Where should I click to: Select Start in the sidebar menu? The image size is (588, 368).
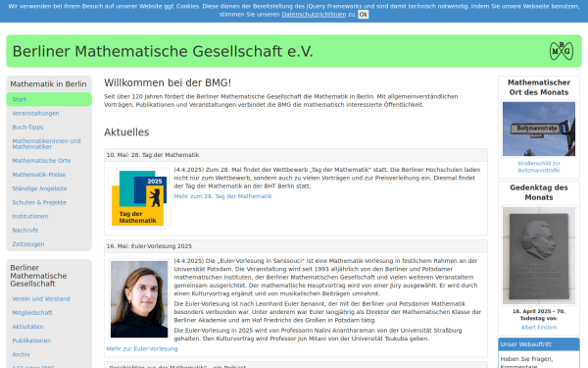49,99
